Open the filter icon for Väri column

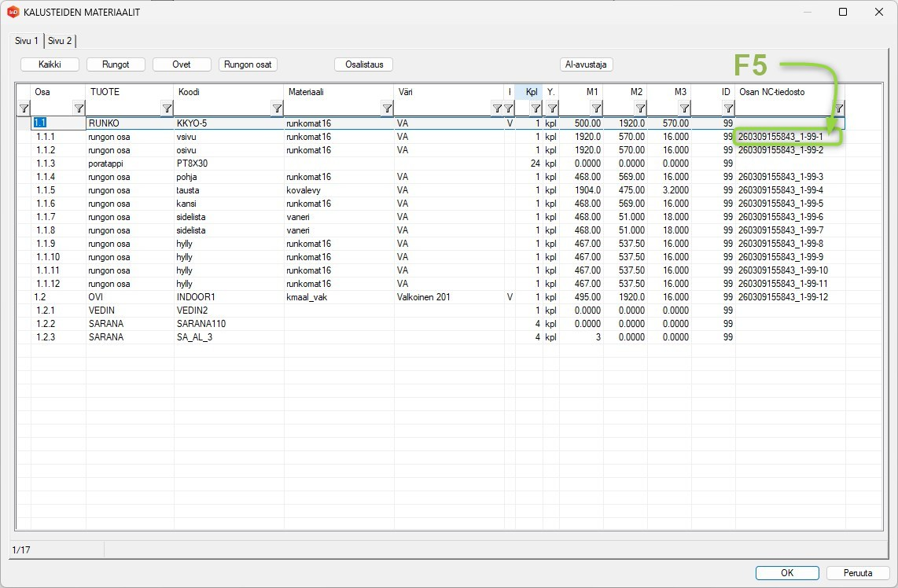point(497,108)
